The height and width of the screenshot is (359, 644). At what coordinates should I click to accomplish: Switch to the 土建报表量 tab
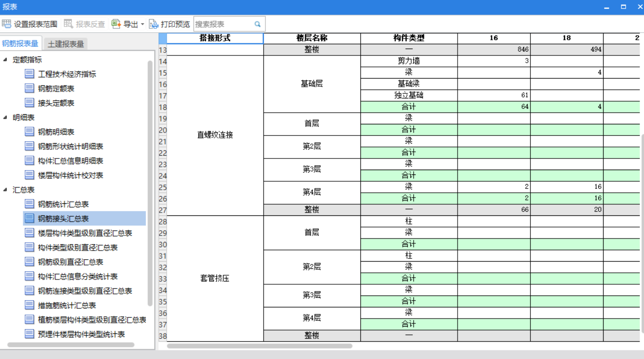[x=66, y=44]
